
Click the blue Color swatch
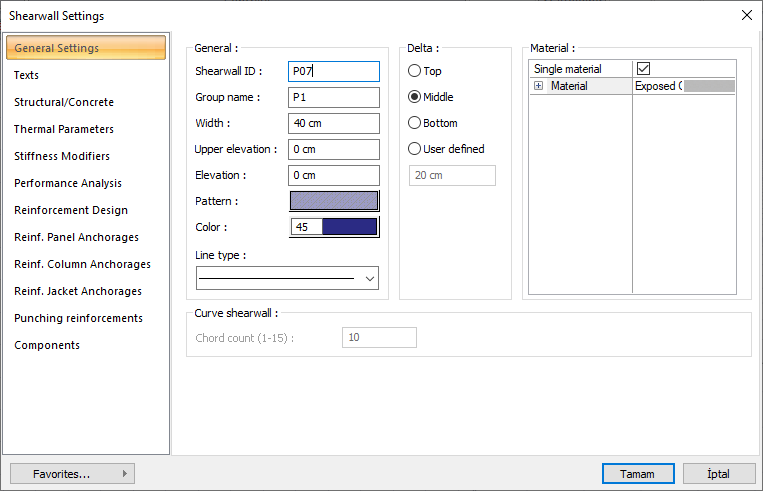(349, 227)
